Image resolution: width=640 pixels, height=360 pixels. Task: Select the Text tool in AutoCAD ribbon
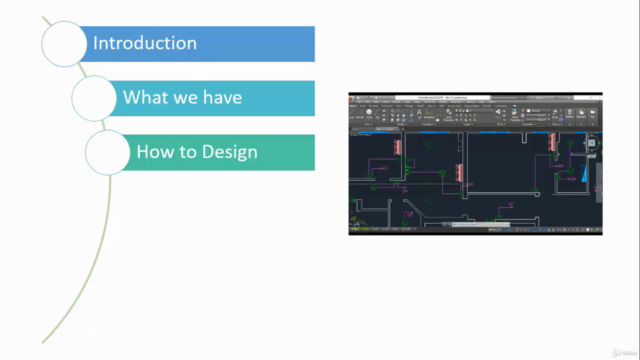click(419, 114)
